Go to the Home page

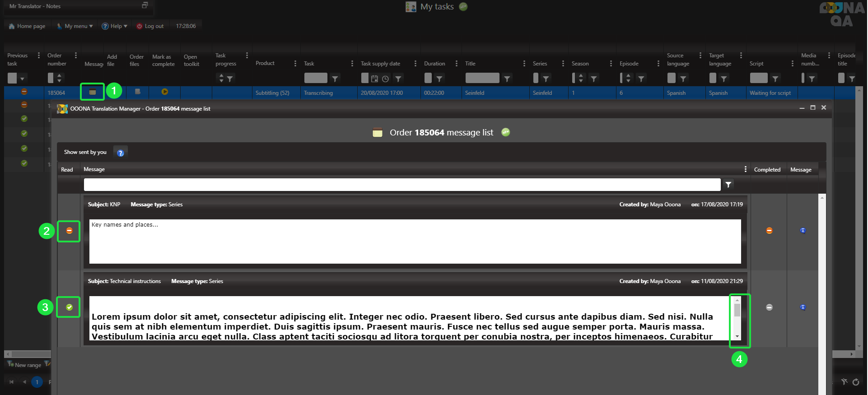coord(27,26)
